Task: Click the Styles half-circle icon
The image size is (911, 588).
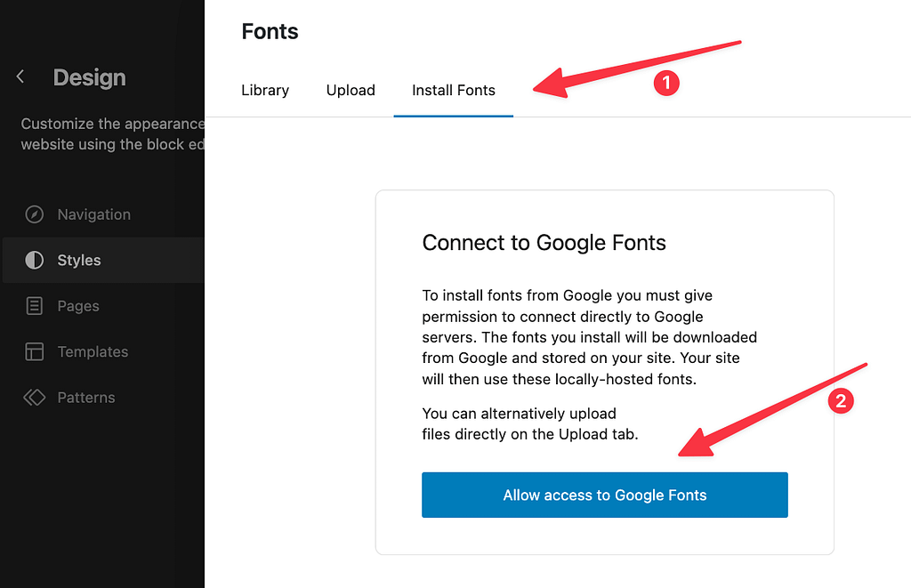Action: [x=34, y=260]
